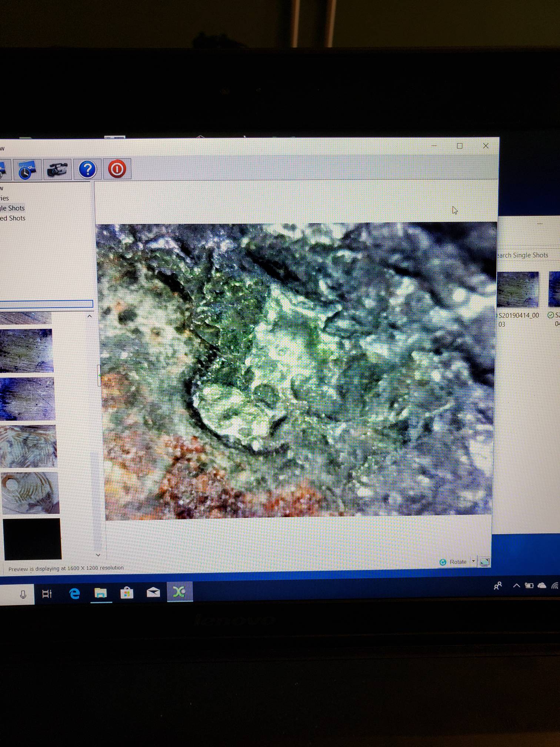Open the Rotate dropdown arrow
The height and width of the screenshot is (747, 560).
(x=473, y=561)
